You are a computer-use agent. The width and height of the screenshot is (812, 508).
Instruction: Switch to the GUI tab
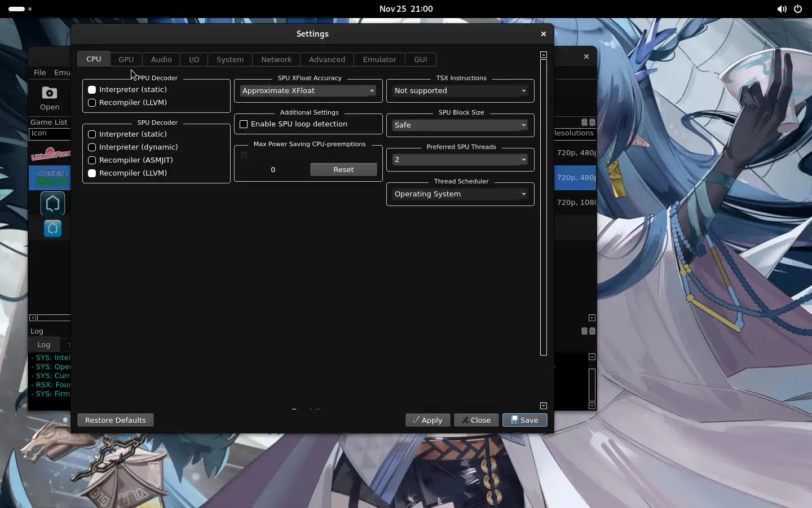click(421, 59)
